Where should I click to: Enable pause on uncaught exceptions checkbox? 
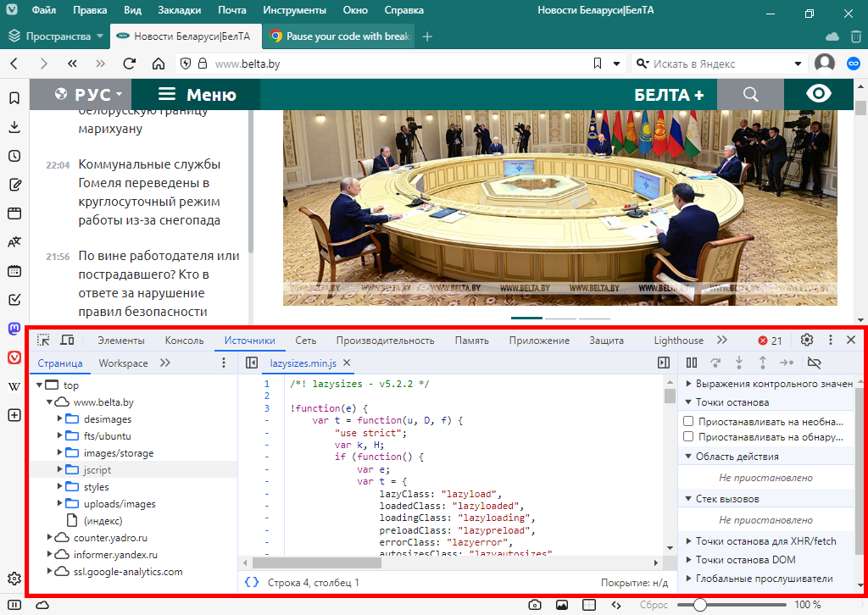point(689,421)
